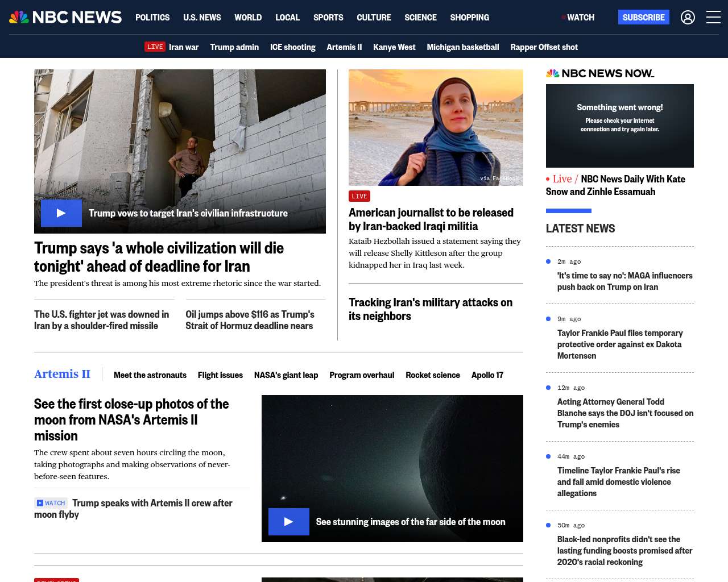
Task: Open the Michigan basketball trending topic
Action: click(x=463, y=47)
